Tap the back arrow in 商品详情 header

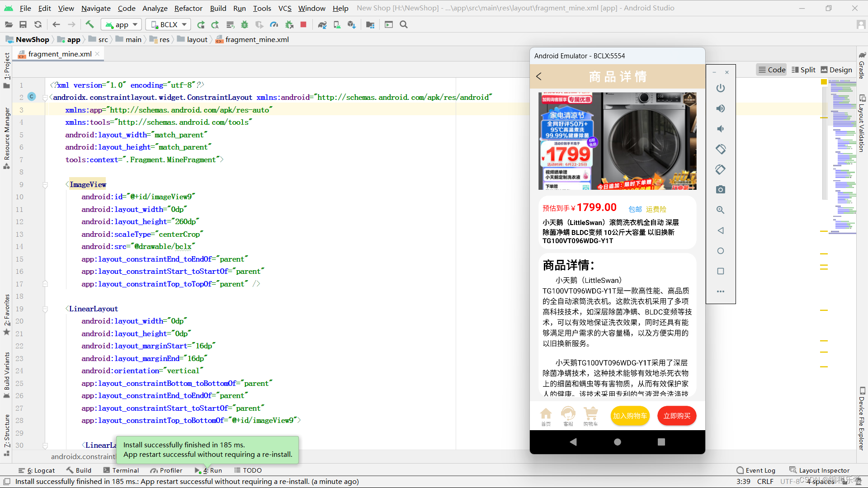539,76
